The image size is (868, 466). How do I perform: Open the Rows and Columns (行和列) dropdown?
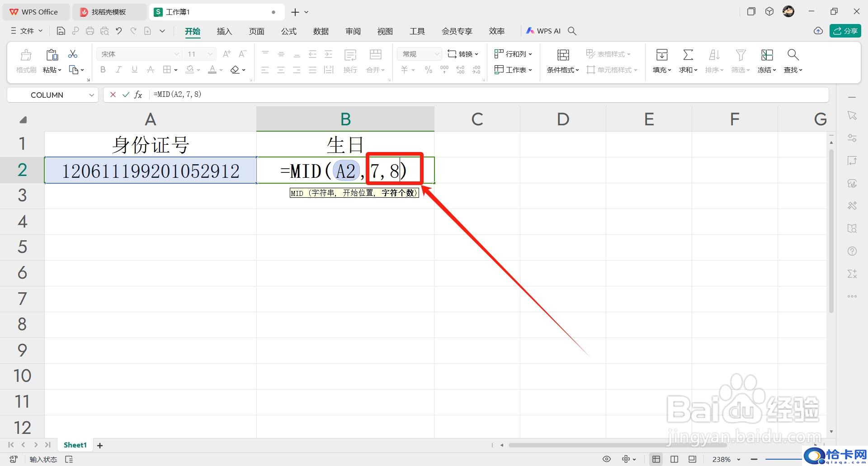tap(513, 54)
